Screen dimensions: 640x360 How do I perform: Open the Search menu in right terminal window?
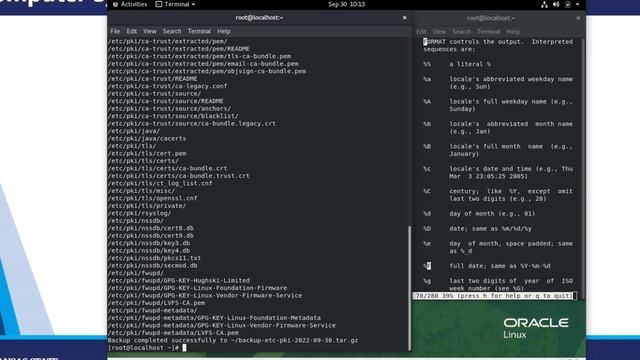point(461,31)
